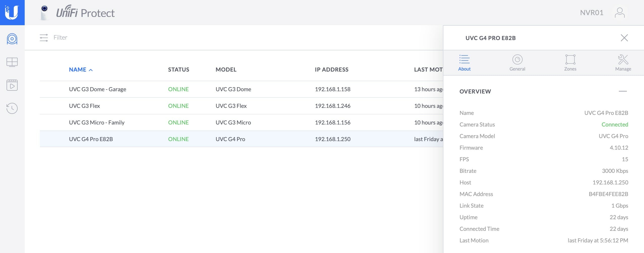Click the UniFi Protect camera logo
The height and width of the screenshot is (253, 644).
[45, 12]
